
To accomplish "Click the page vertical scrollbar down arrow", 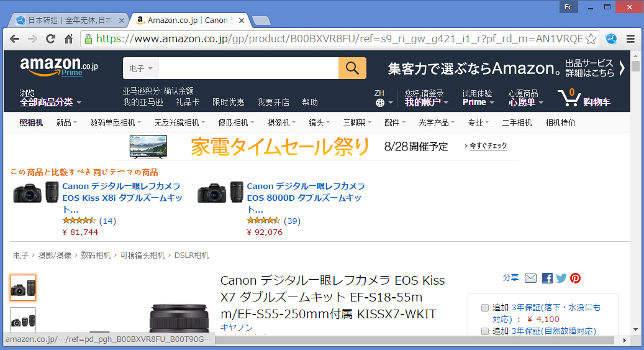I will click(x=635, y=329).
